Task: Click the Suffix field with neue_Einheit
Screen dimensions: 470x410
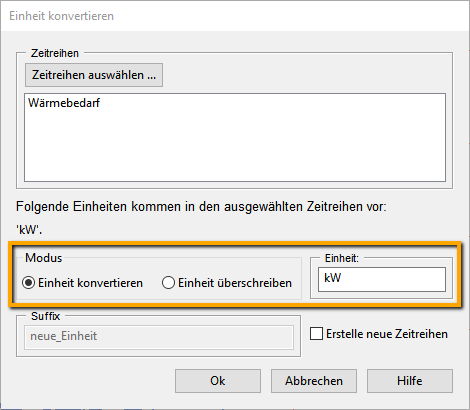Action: tap(159, 337)
